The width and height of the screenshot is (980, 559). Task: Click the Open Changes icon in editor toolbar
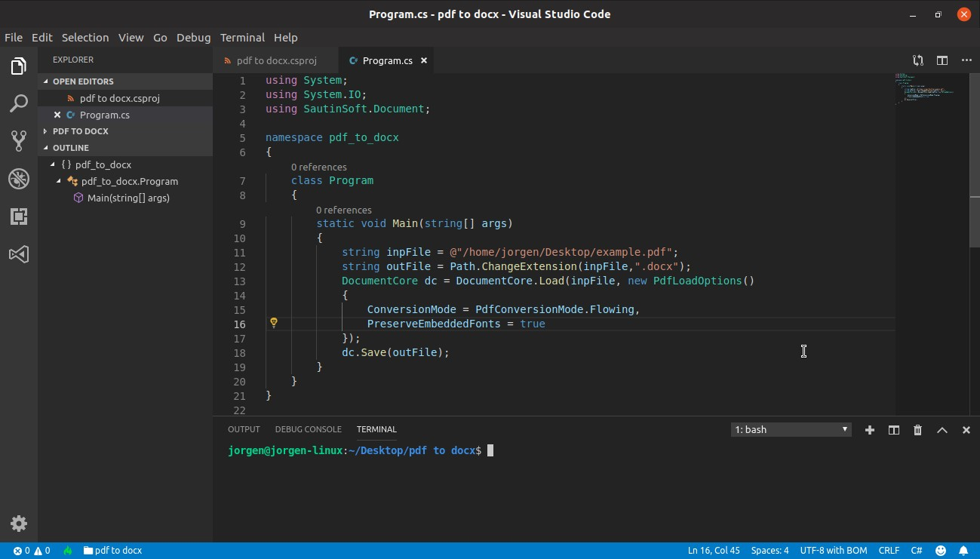918,60
